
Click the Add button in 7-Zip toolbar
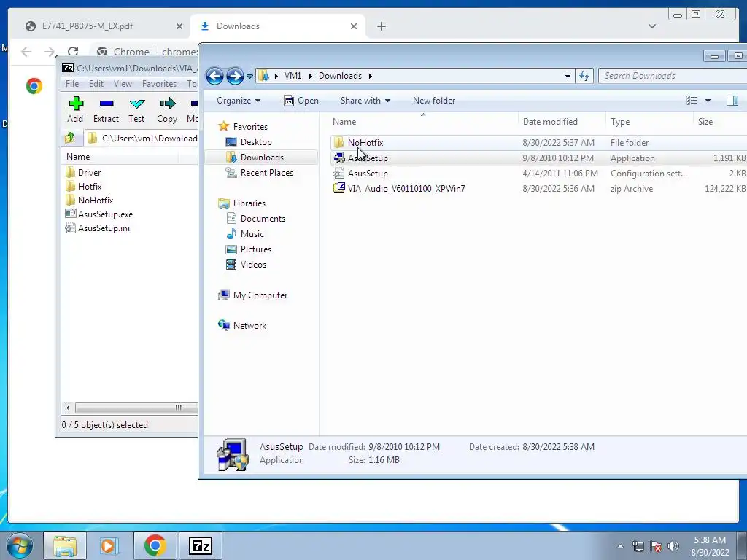point(75,110)
